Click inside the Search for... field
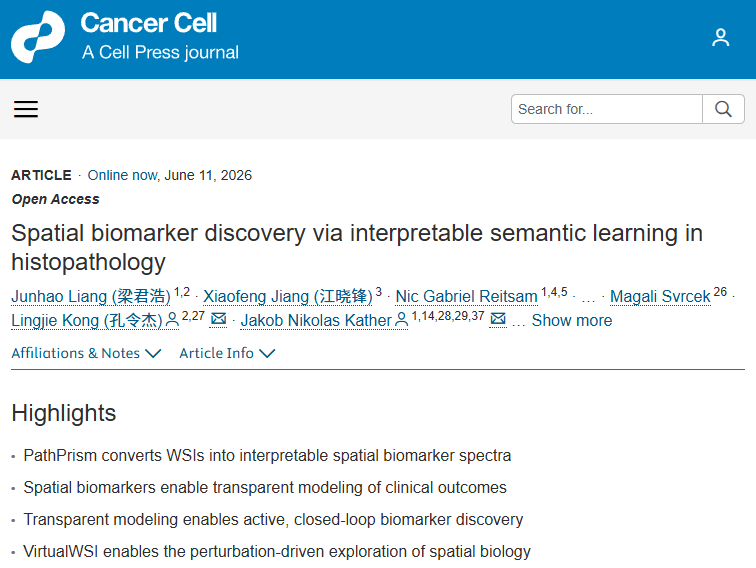 point(607,109)
